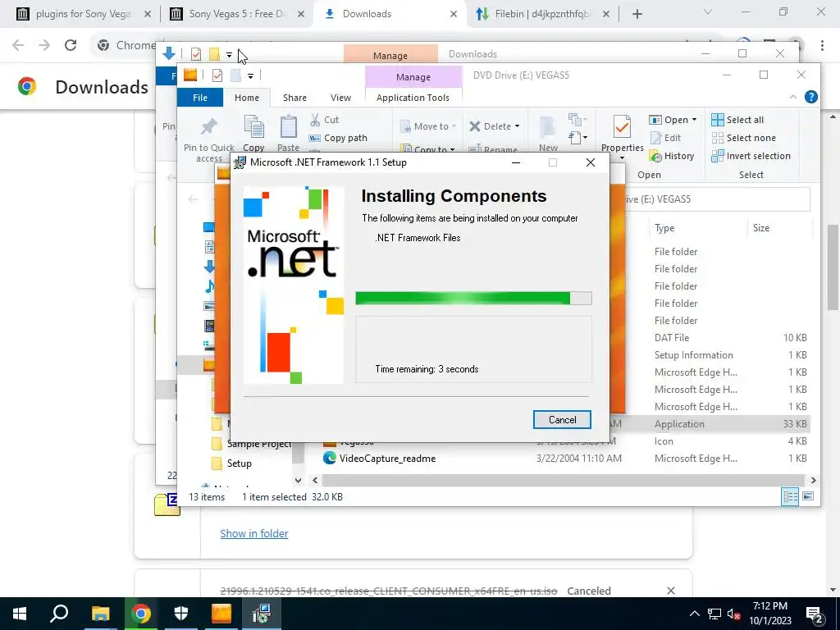Image resolution: width=840 pixels, height=630 pixels.
Task: Click the Show in folder link
Action: pyautogui.click(x=254, y=533)
